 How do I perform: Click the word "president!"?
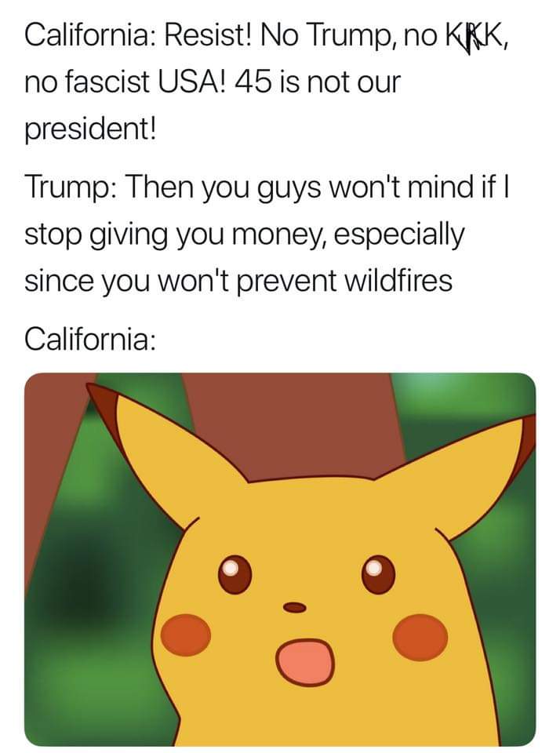click(x=90, y=129)
